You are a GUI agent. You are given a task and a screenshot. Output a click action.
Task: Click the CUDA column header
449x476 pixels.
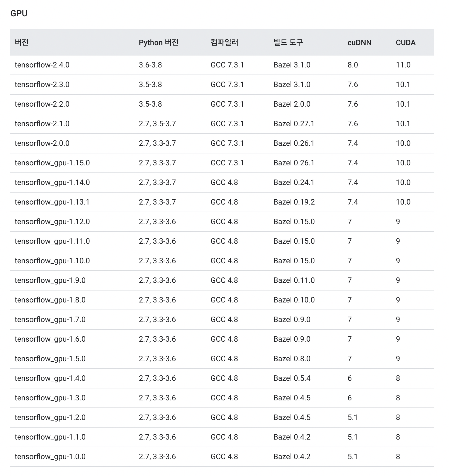[x=406, y=42]
